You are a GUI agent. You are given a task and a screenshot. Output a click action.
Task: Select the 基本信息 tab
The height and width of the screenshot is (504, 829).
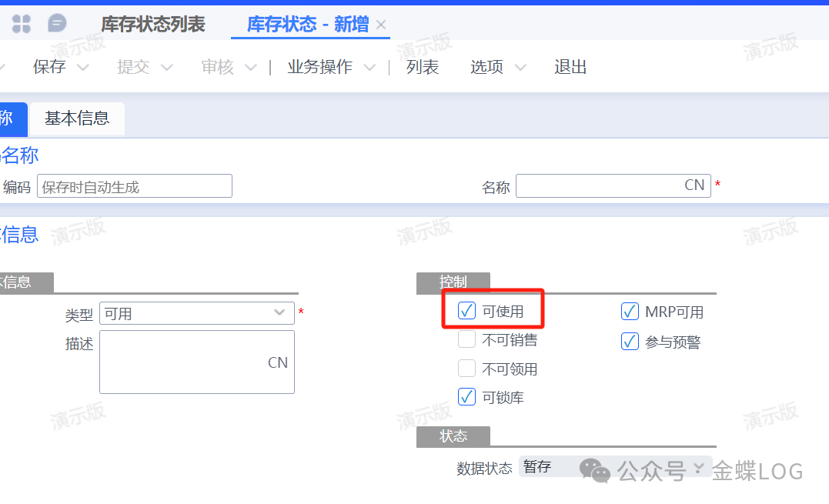[77, 118]
